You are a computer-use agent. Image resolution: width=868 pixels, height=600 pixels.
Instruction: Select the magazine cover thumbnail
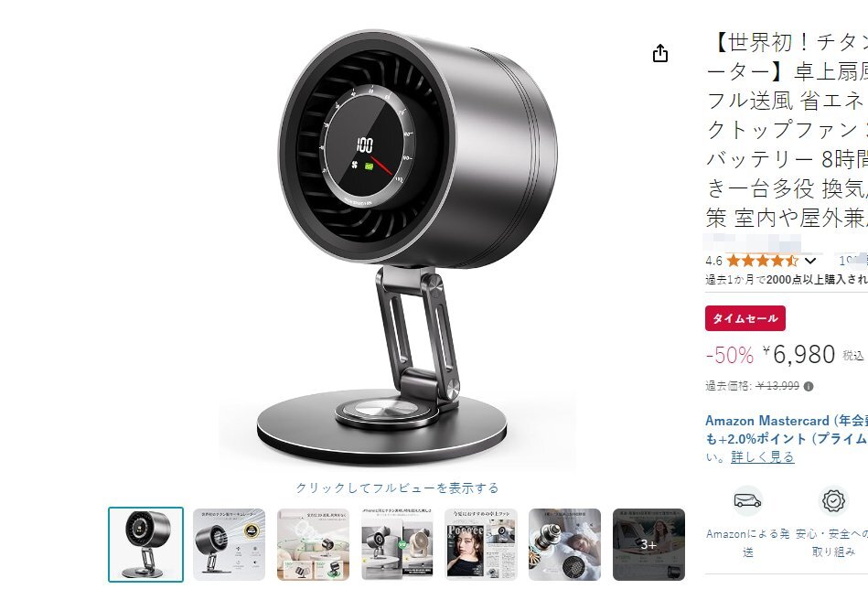click(x=481, y=544)
